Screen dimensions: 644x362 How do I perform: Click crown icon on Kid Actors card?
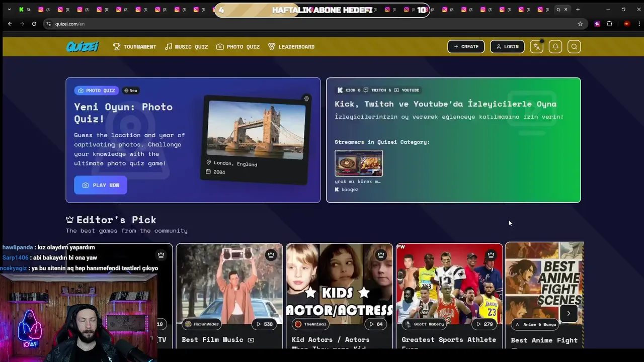(x=381, y=255)
